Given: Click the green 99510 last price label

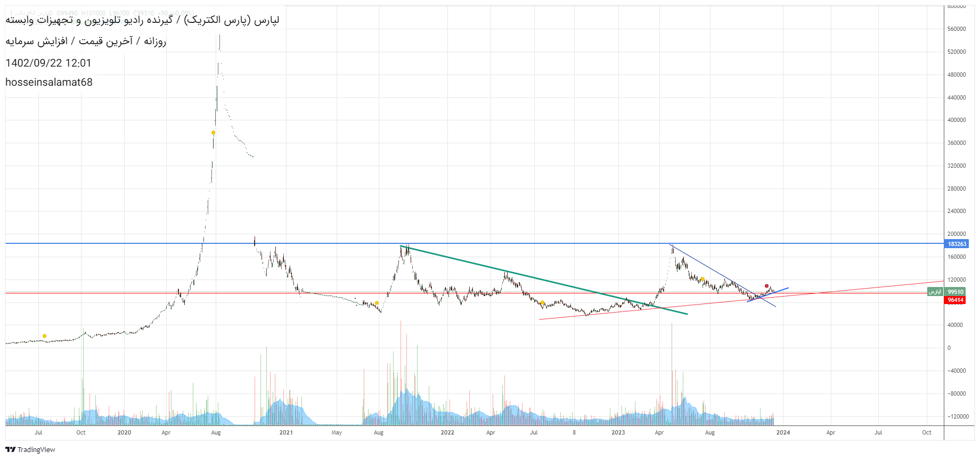Looking at the screenshot, I should point(956,292).
